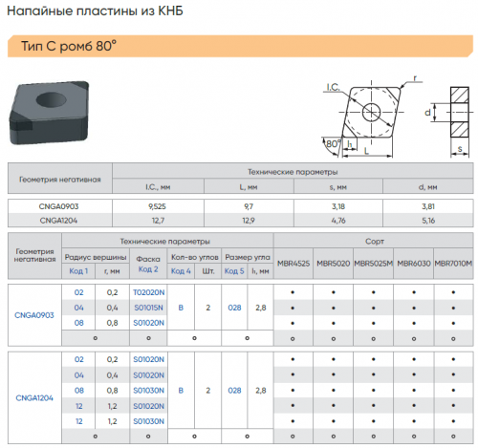This screenshot has height=448, width=478.
Task: Click the insert product photo
Action: coord(49,113)
